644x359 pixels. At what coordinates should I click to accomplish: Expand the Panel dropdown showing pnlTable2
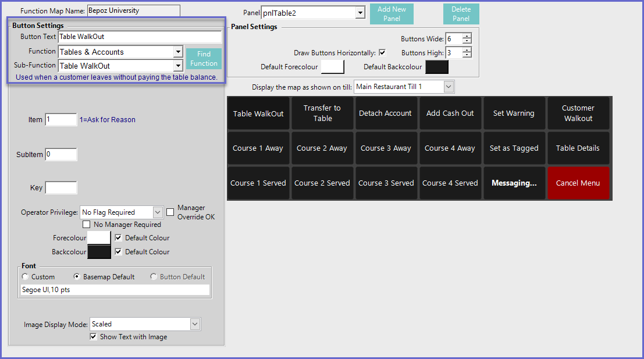360,13
